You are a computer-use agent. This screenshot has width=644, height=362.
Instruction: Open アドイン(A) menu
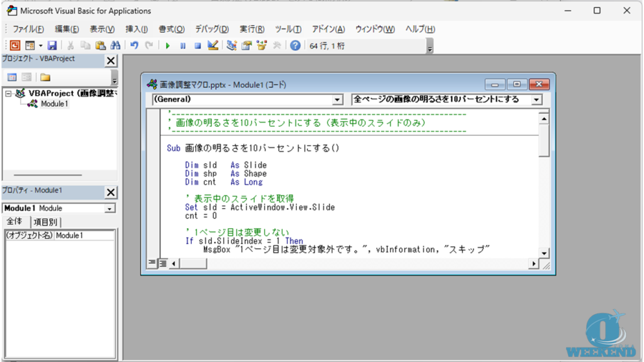(328, 29)
